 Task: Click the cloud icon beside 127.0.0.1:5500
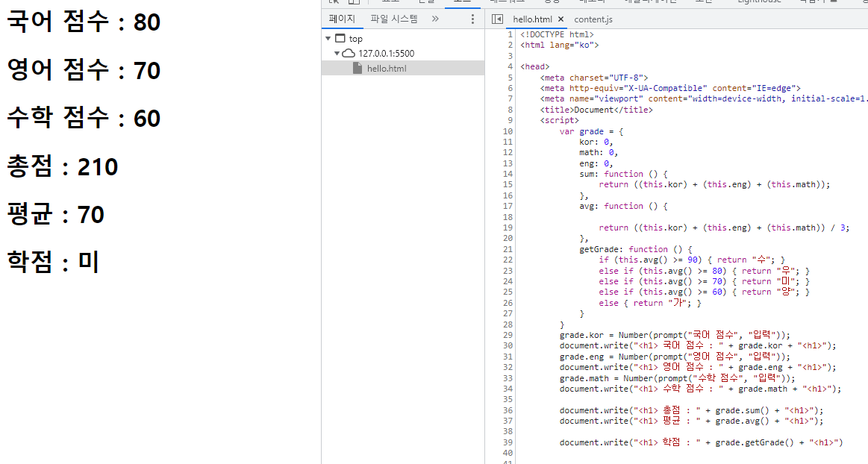tap(349, 54)
